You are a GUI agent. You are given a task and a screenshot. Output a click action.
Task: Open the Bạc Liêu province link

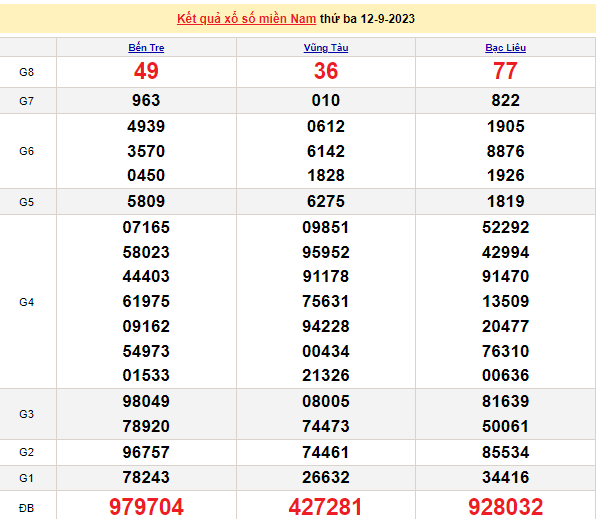pos(505,47)
